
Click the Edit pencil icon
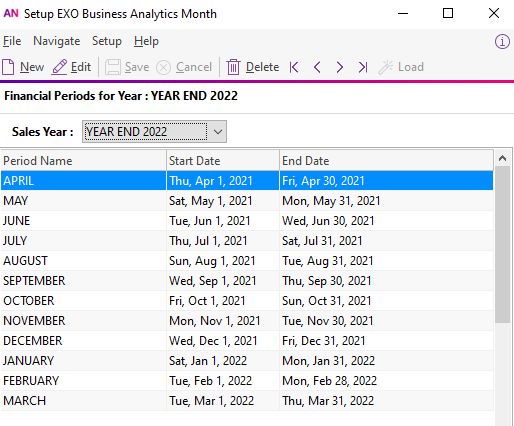pos(60,67)
